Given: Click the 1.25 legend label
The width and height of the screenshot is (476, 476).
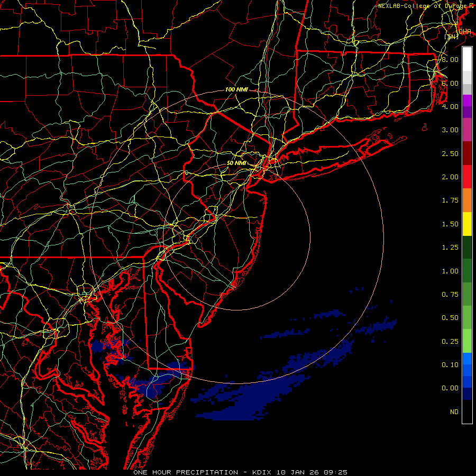Looking at the screenshot, I should (x=450, y=248).
